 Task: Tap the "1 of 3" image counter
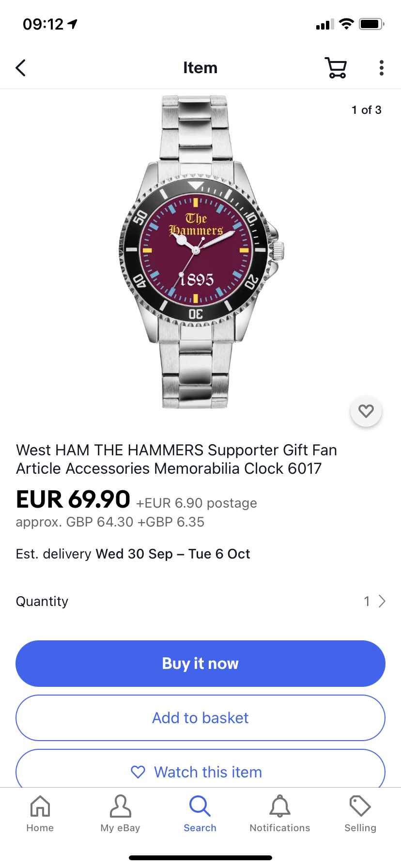[366, 110]
